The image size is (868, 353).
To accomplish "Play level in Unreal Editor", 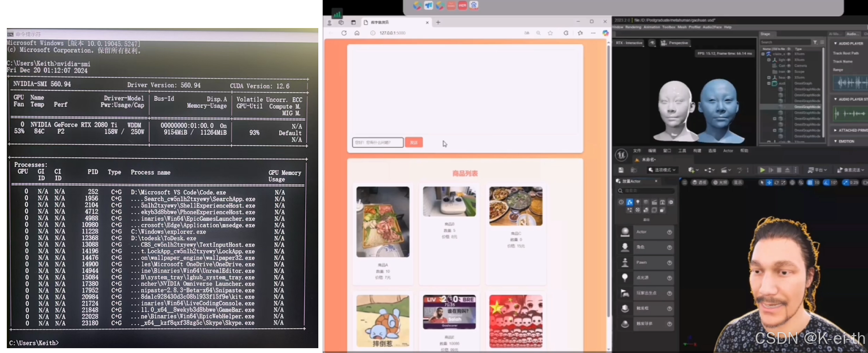I will 762,170.
